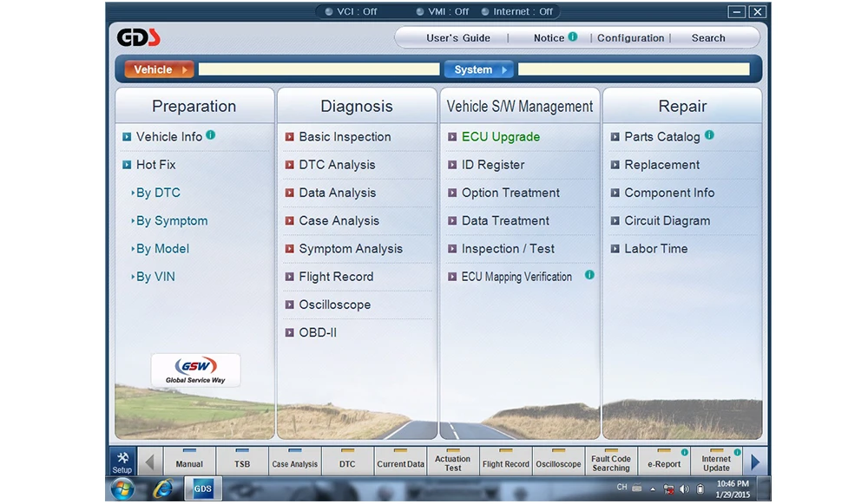The height and width of the screenshot is (504, 868).
Task: Click the GSW Global Service Way logo
Action: click(x=195, y=370)
